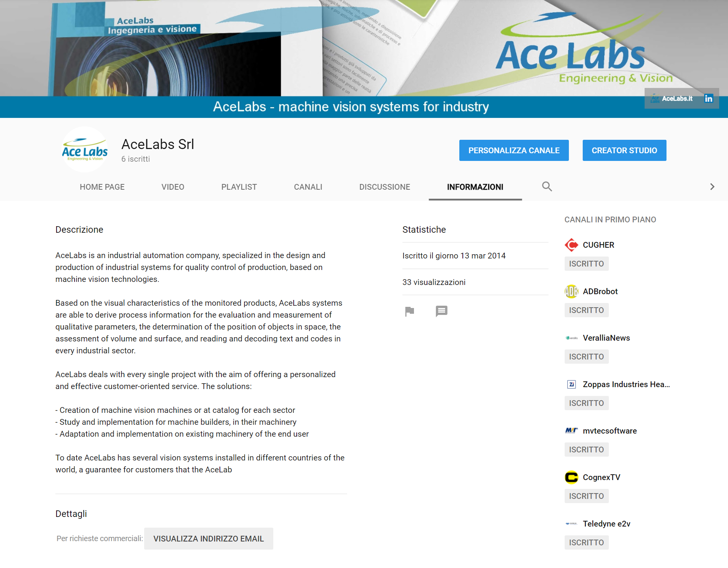Viewport: 728px width, 568px height.
Task: Click the AceLabs Srl channel avatar
Action: point(85,150)
